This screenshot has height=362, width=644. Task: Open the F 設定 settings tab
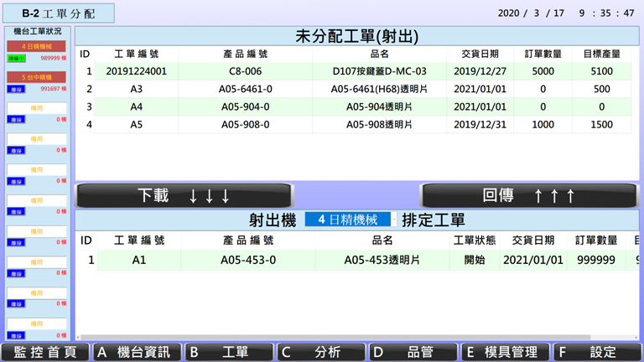(597, 352)
